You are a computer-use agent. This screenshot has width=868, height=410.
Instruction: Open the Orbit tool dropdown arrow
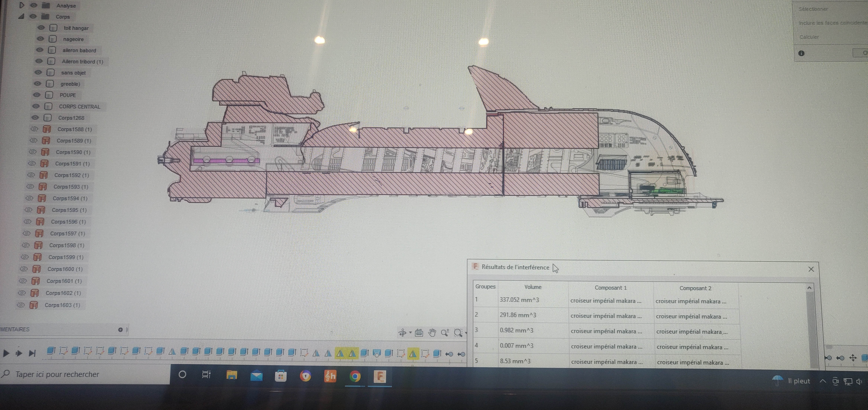tap(410, 332)
